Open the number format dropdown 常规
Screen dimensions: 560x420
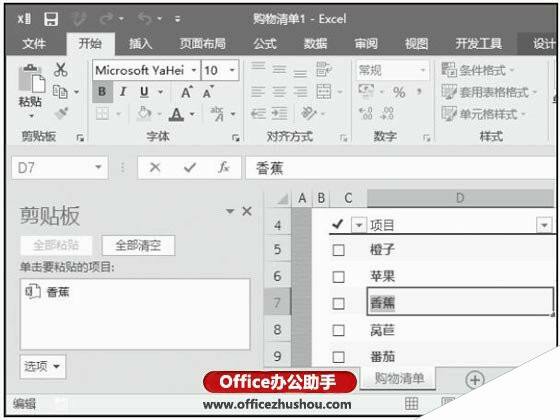click(423, 70)
